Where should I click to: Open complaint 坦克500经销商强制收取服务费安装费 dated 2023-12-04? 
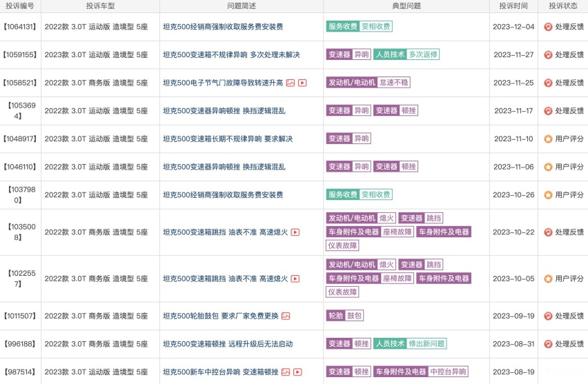point(223,27)
